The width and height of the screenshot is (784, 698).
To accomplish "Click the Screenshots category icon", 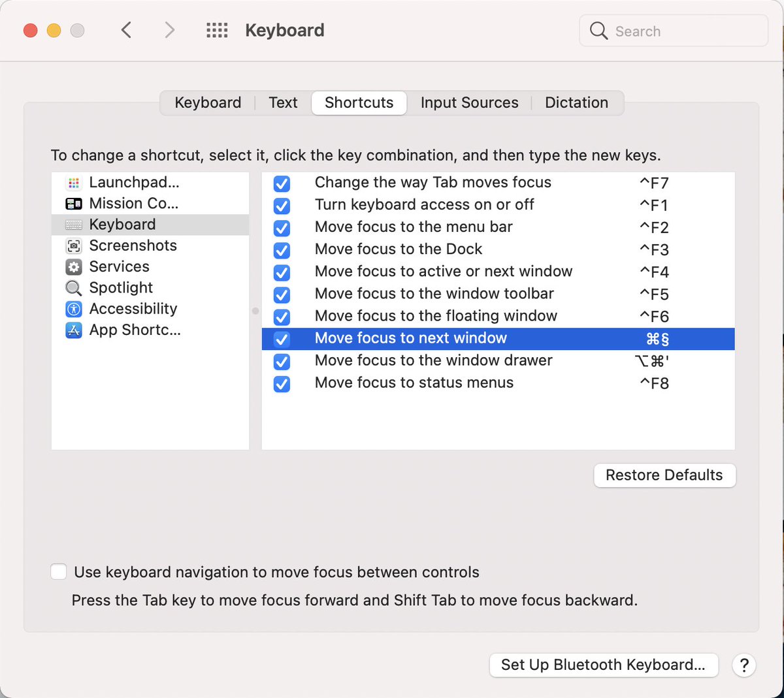I will 74,246.
